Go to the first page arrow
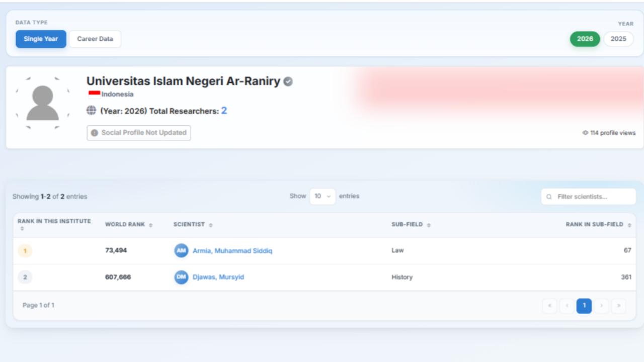Image resolution: width=644 pixels, height=362 pixels. pos(549,306)
